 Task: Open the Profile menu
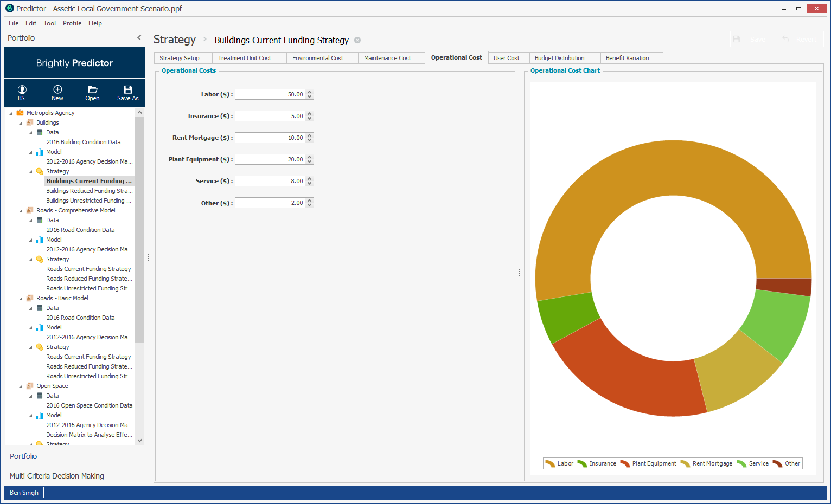point(72,23)
